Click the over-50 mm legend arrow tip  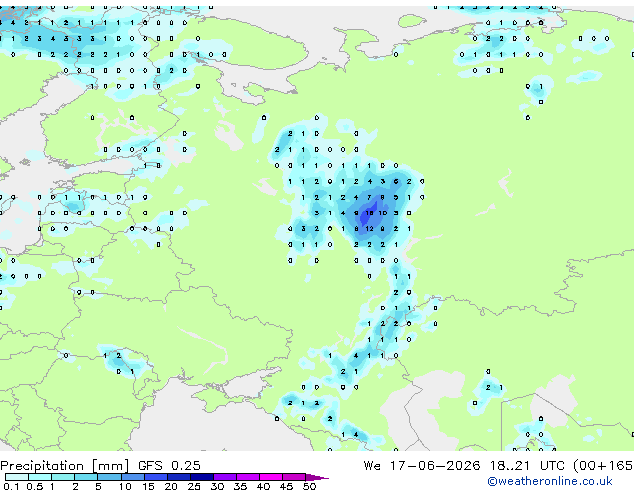pos(317,477)
